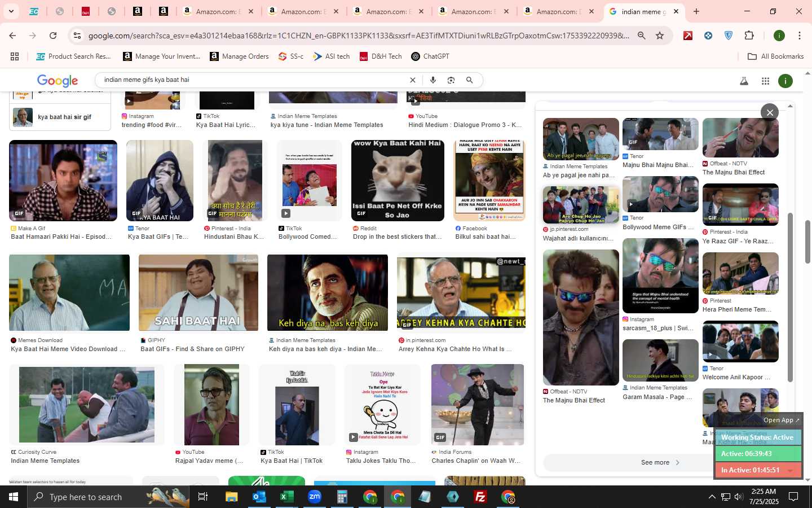Bookmark this page with the star icon
Screen dimensions: 812x508
point(660,36)
